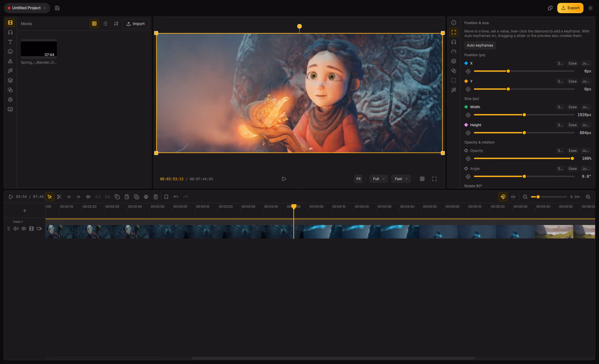Click the paste clipboard icon
This screenshot has width=599, height=364.
(127, 197)
